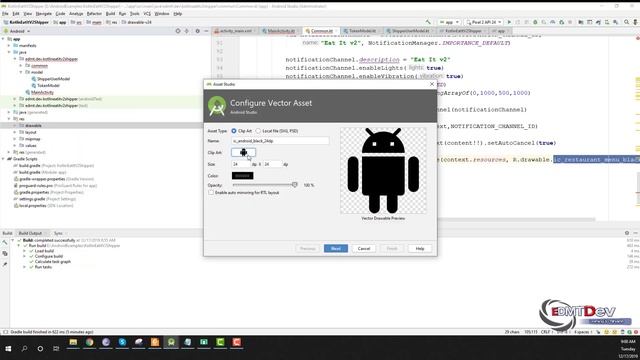This screenshot has width=640, height=360.
Task: Open Task View on taskbar
Action: click(x=56, y=349)
